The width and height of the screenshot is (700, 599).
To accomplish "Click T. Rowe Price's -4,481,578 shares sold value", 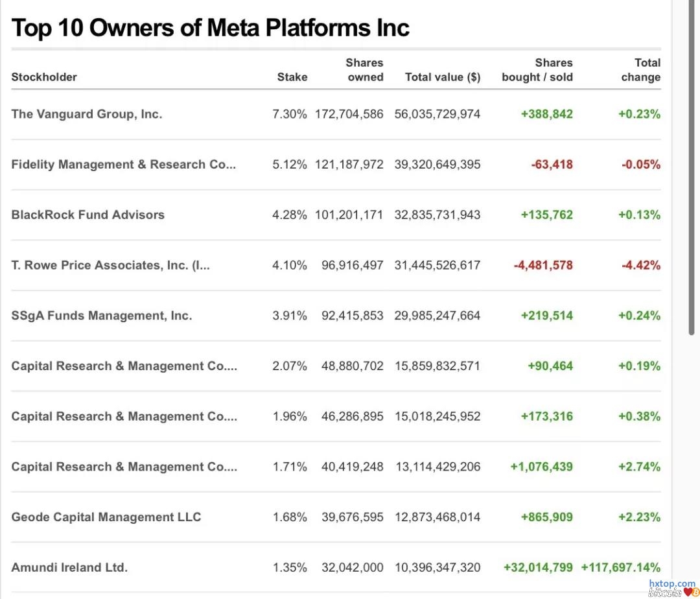I will [x=543, y=265].
